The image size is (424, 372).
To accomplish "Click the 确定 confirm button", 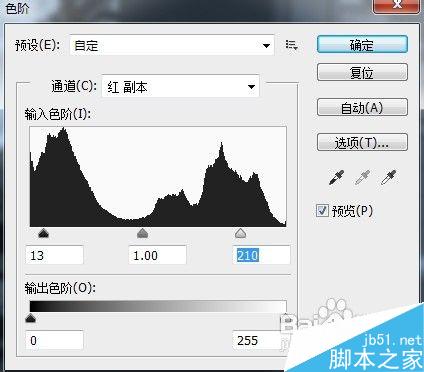I will [362, 44].
